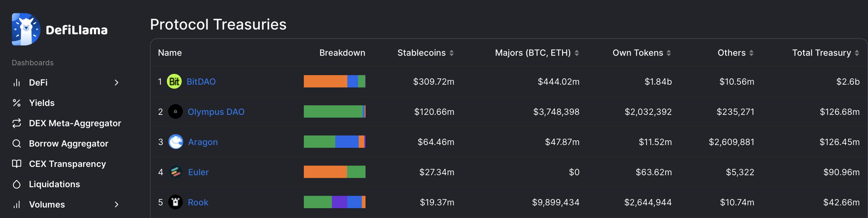This screenshot has width=868, height=218.
Task: Select the BitDAO token logo
Action: pyautogui.click(x=174, y=81)
